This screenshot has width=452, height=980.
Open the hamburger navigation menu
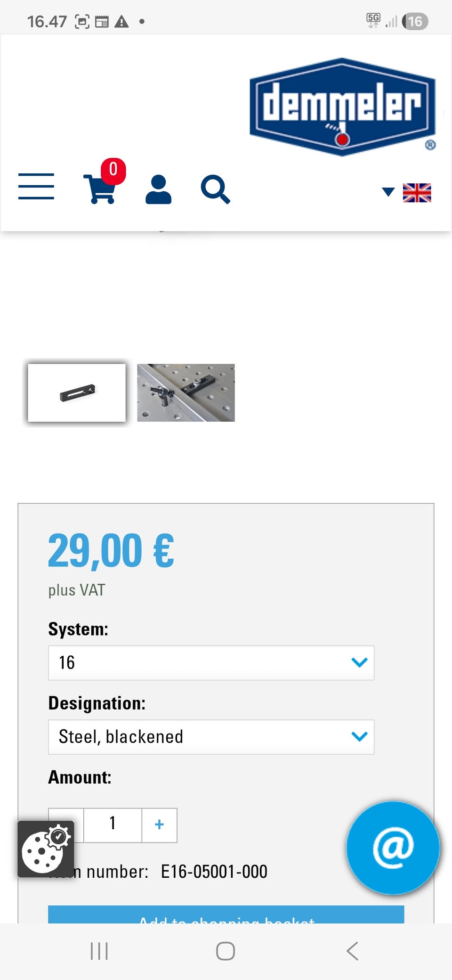pos(36,186)
